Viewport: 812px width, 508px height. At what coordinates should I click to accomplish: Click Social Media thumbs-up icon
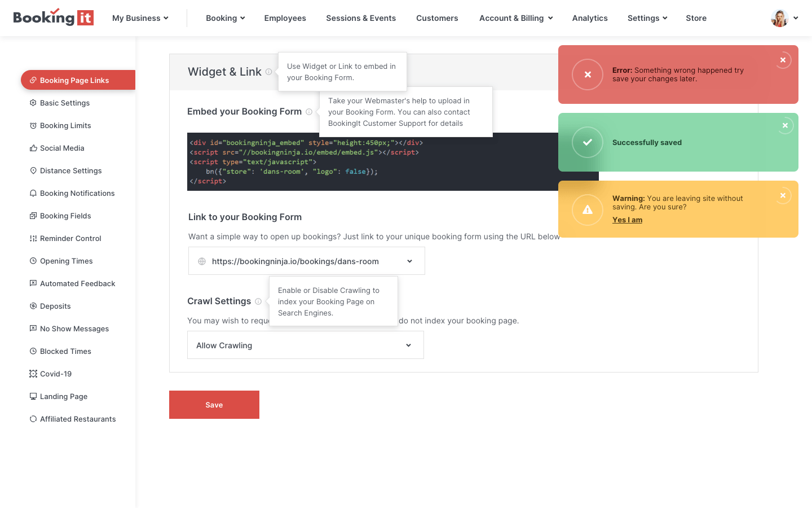(x=33, y=148)
